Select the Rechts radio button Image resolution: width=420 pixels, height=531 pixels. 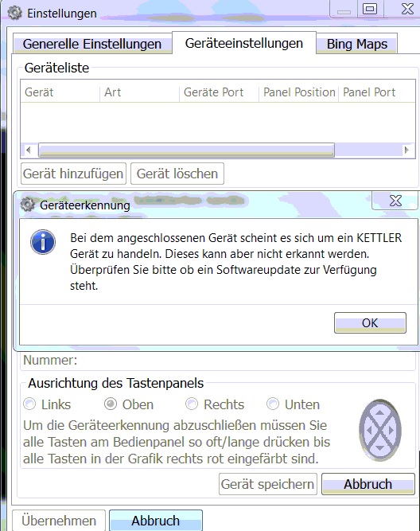[192, 404]
